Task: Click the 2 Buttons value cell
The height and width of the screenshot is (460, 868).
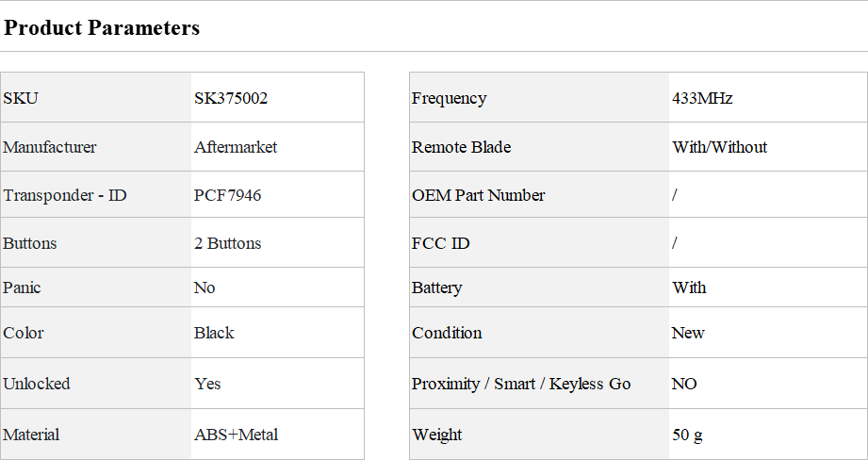Action: (228, 243)
